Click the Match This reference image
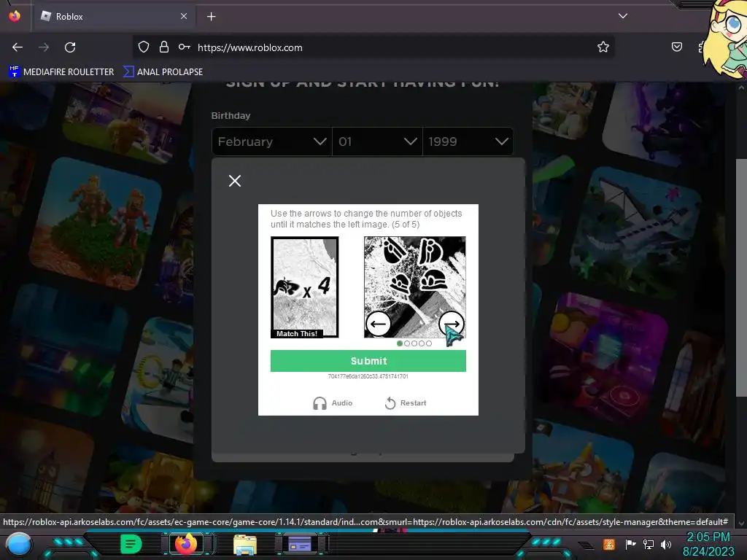The height and width of the screenshot is (560, 747). click(x=304, y=287)
